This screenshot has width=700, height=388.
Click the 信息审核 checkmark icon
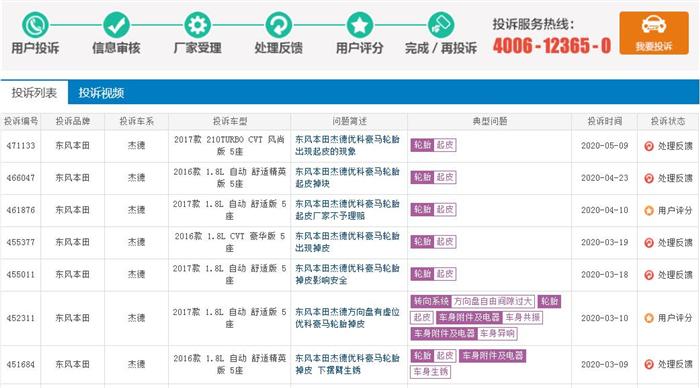tap(116, 25)
